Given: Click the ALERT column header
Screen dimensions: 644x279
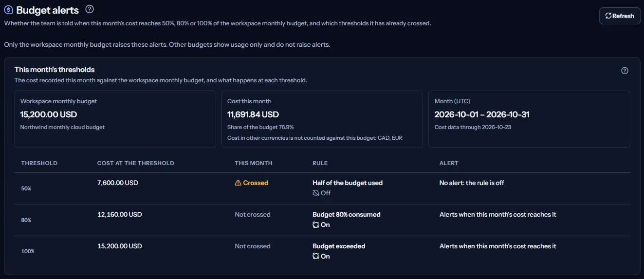Looking at the screenshot, I should (449, 163).
